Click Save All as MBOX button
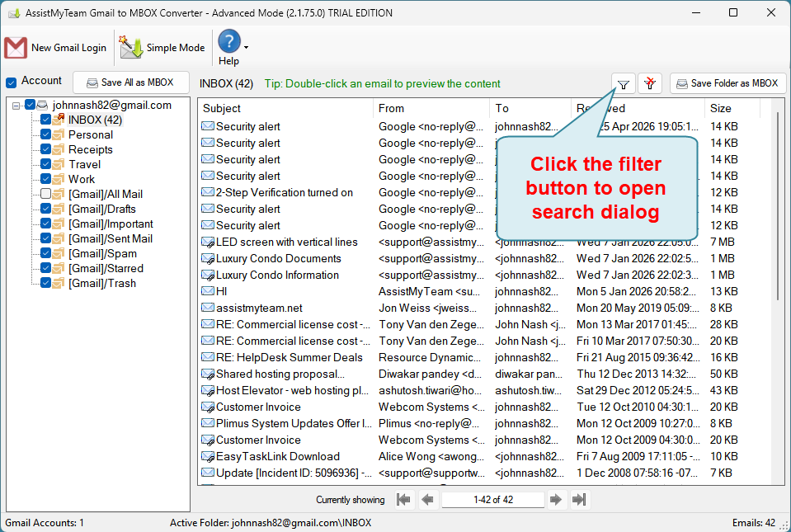This screenshot has width=791, height=532. [x=131, y=82]
